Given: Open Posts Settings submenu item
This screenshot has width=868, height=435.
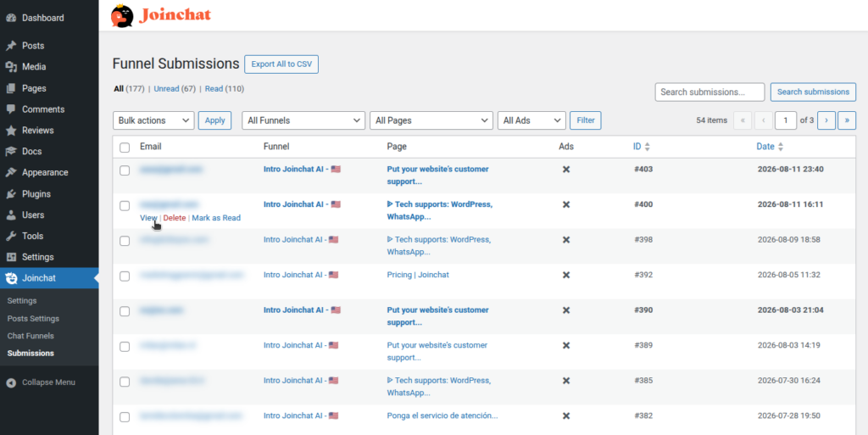Looking at the screenshot, I should (x=33, y=318).
